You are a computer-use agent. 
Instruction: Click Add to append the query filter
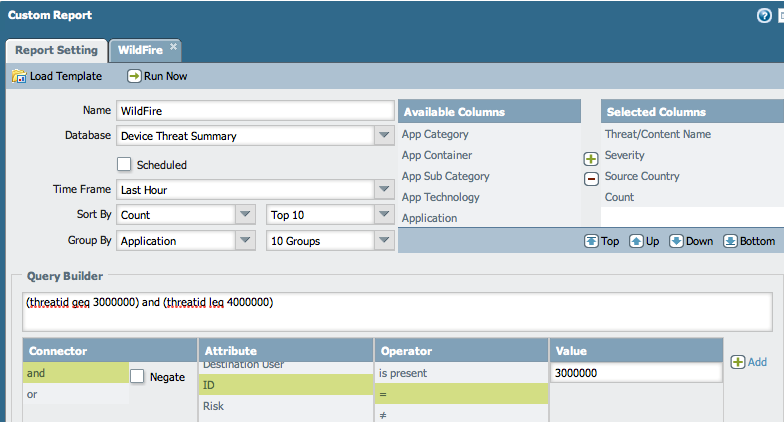pos(749,362)
